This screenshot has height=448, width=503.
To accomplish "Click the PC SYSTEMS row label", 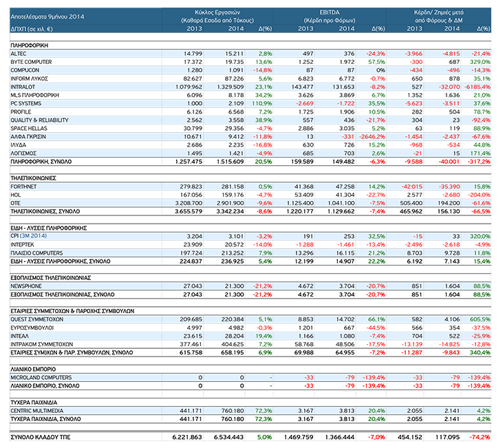I will pos(25,104).
